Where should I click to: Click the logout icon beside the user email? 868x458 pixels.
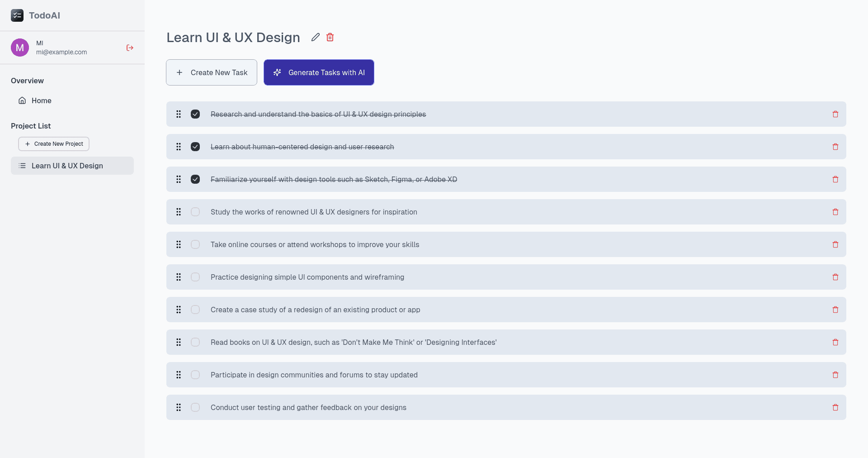[130, 48]
